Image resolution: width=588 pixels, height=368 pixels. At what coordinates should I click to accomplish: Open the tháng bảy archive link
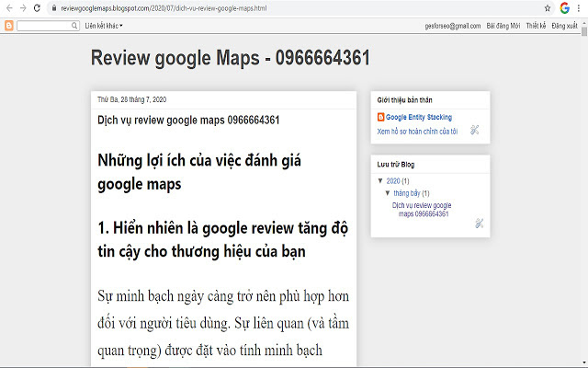click(407, 193)
